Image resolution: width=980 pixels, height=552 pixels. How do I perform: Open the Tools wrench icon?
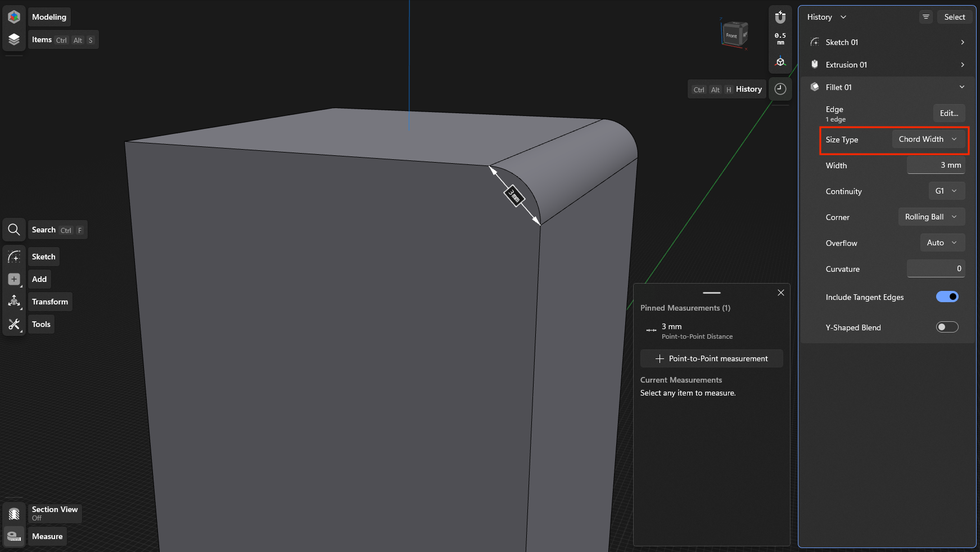click(x=14, y=324)
